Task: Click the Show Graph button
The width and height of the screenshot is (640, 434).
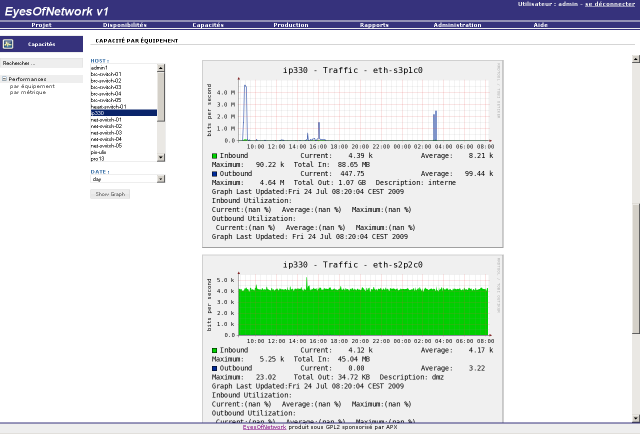Action: click(x=110, y=194)
